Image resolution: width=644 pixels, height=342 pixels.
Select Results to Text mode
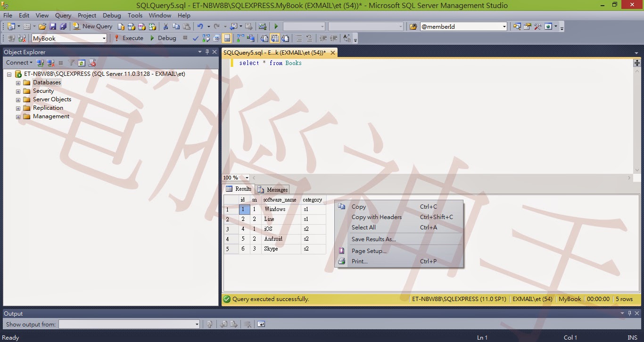[264, 38]
